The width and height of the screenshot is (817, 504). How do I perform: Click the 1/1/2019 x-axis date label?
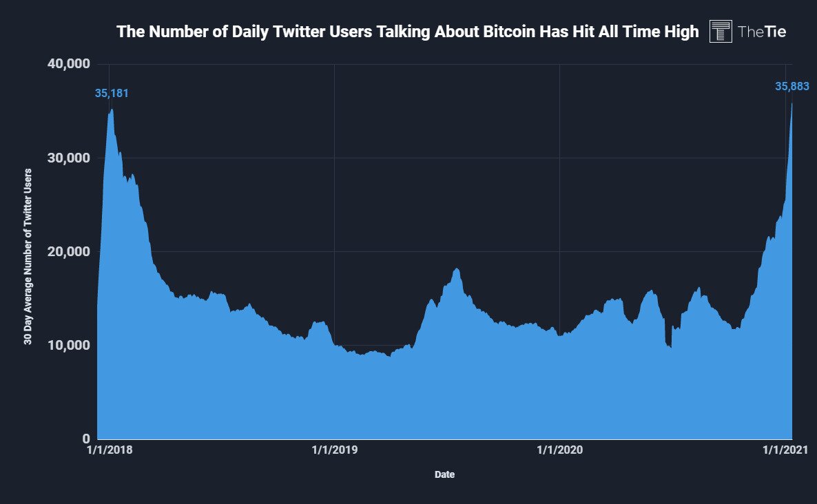pos(335,450)
